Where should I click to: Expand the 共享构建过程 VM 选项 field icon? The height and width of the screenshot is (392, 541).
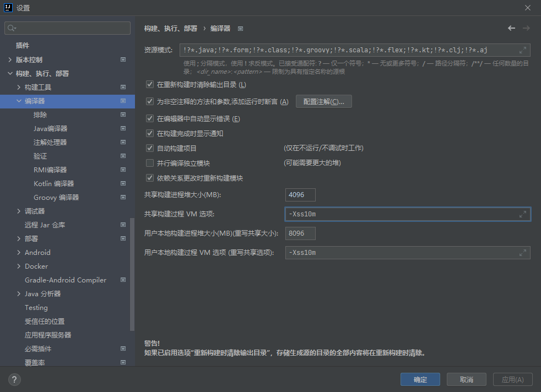click(x=523, y=214)
